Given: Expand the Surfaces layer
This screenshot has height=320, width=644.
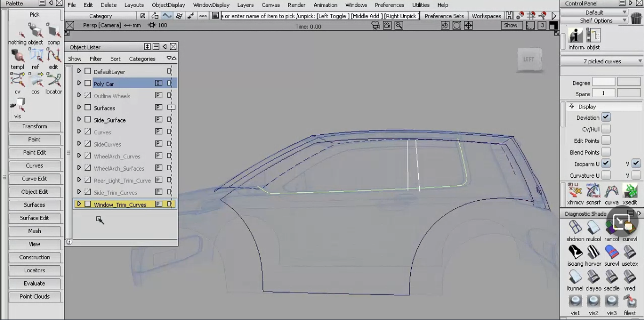Looking at the screenshot, I should (79, 107).
